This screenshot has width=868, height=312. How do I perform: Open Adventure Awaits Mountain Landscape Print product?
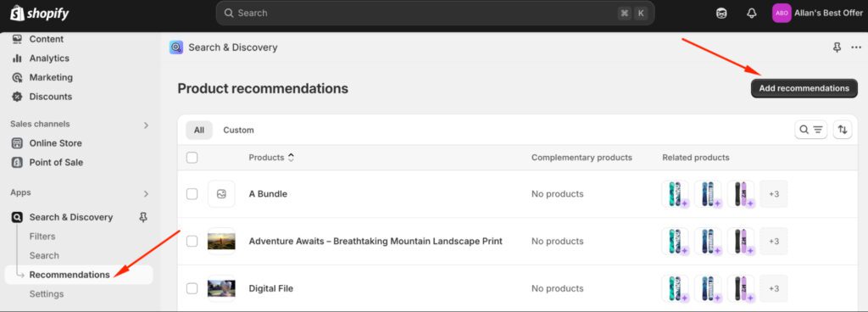tap(376, 241)
